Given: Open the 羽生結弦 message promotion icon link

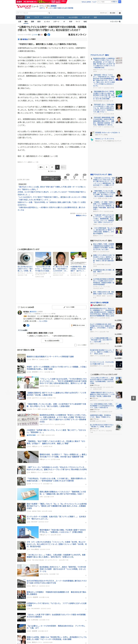Looking at the screenshot, I should 92,134.
